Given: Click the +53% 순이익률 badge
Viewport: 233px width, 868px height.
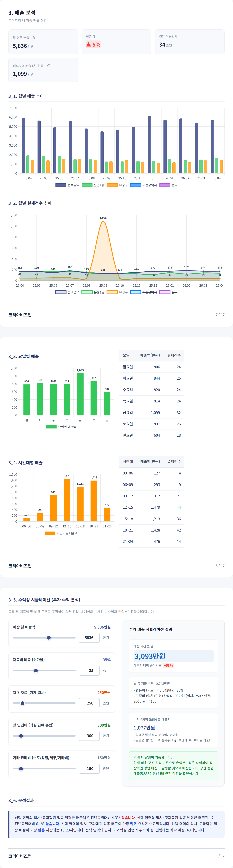Looking at the screenshot, I should click(168, 665).
